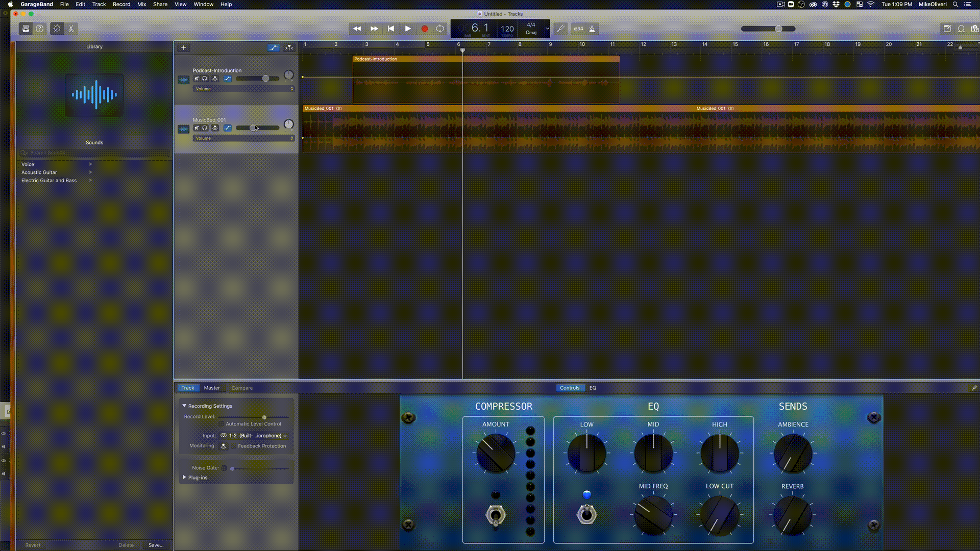Viewport: 980px width, 551px height.
Task: Toggle the metronome button
Action: pos(592,29)
